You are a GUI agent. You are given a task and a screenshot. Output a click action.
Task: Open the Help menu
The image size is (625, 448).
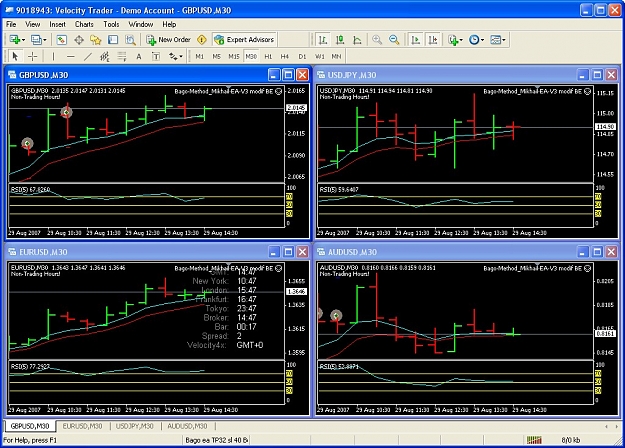click(169, 24)
